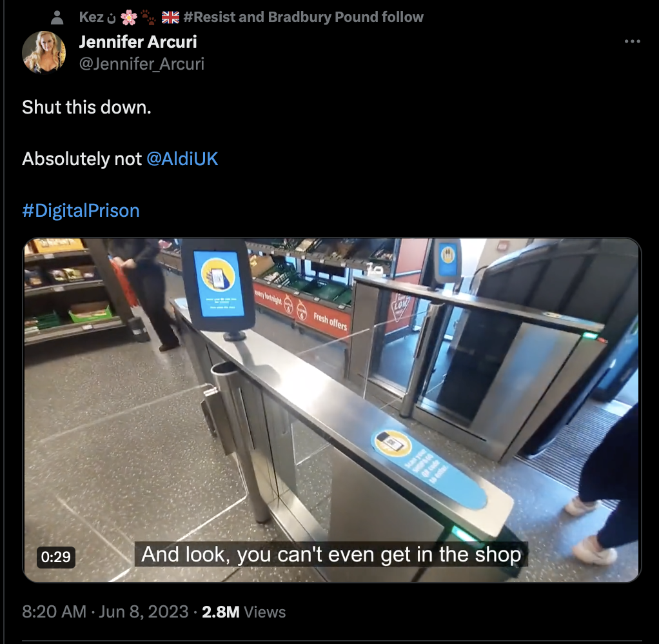Click the QR phone icon on blue tablet
The width and height of the screenshot is (659, 644).
pos(218,275)
